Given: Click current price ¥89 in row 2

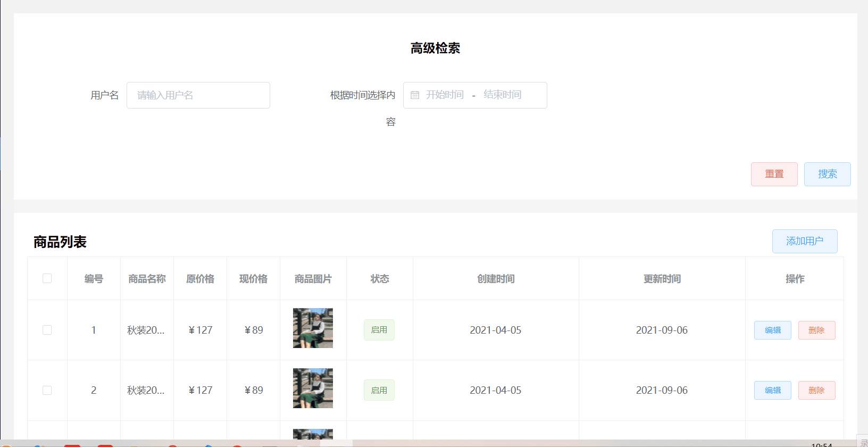Looking at the screenshot, I should [254, 390].
